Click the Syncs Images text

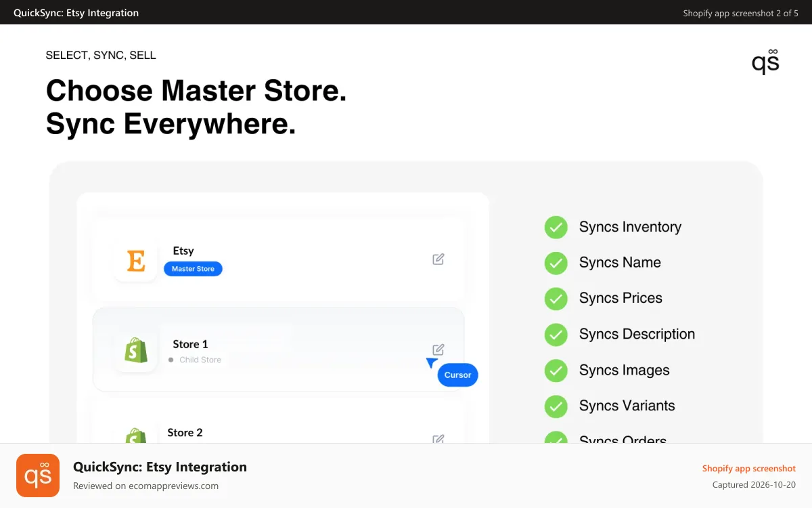coord(625,370)
